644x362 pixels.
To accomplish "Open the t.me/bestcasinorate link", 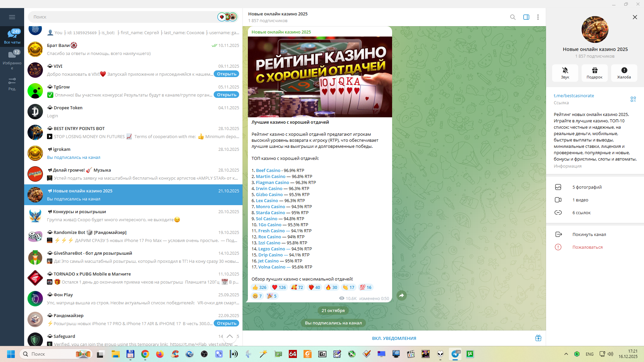I will tap(574, 96).
